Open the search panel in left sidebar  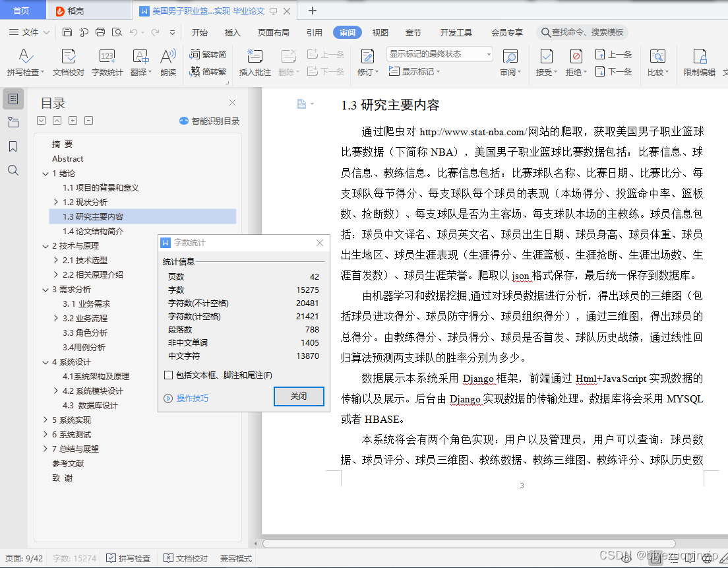pos(13,170)
